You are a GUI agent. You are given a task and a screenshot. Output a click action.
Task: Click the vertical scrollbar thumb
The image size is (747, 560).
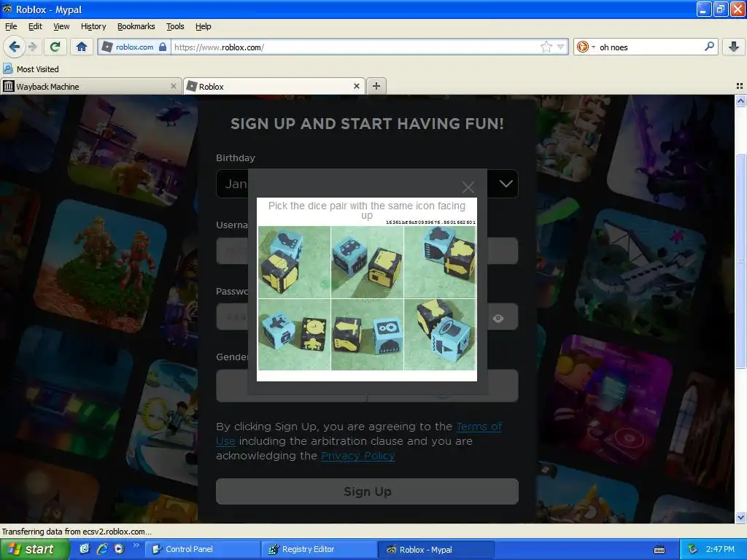coord(740,261)
